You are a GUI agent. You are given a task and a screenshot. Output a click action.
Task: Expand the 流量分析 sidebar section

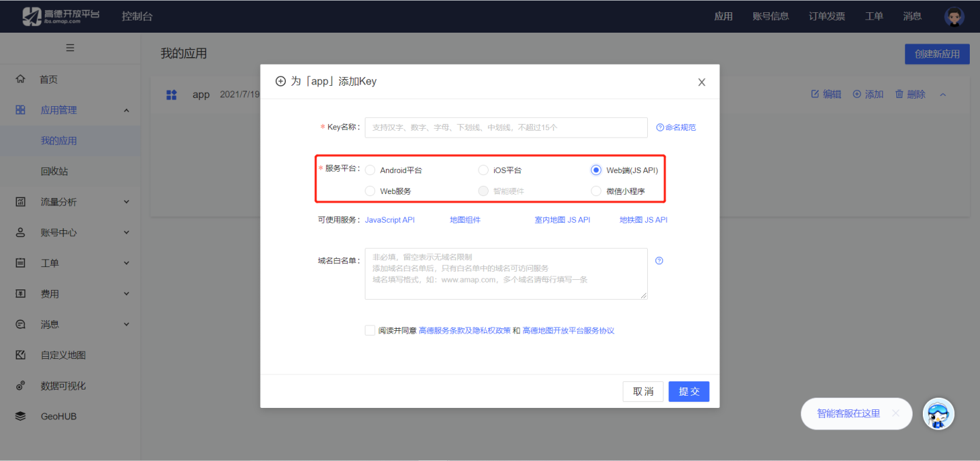coord(127,202)
